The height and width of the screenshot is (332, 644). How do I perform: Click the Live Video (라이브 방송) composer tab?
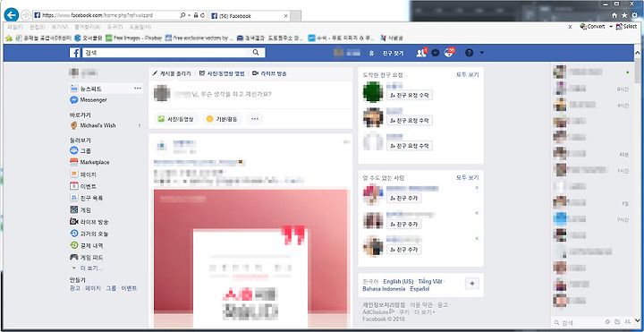pyautogui.click(x=269, y=73)
